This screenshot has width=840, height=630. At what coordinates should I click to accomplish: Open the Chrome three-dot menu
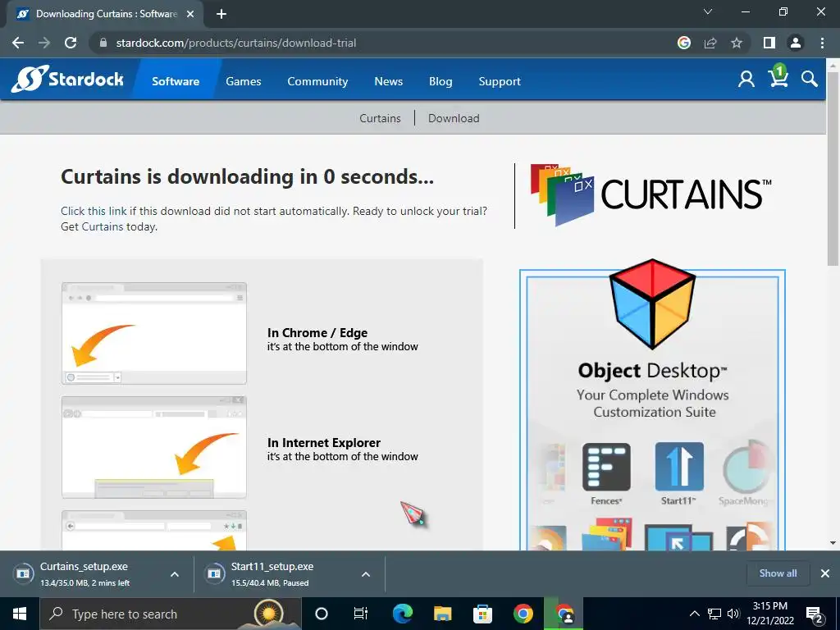[x=822, y=43]
